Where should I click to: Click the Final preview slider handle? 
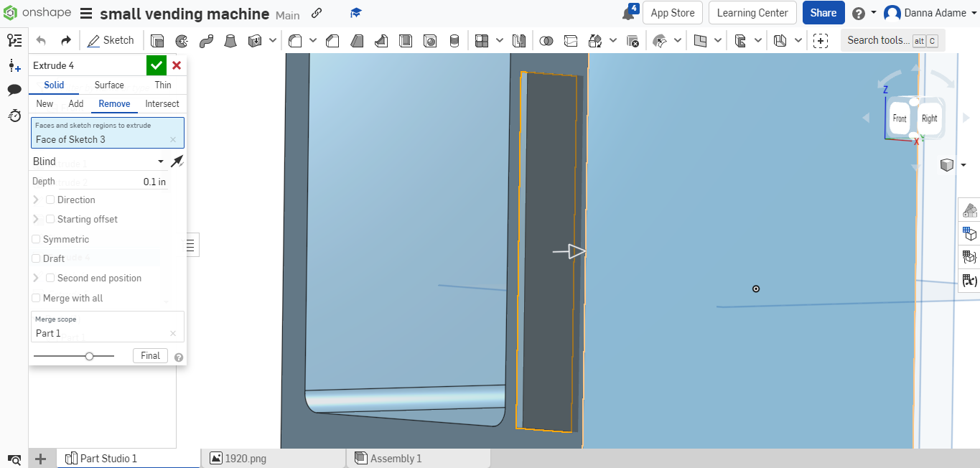tap(89, 355)
